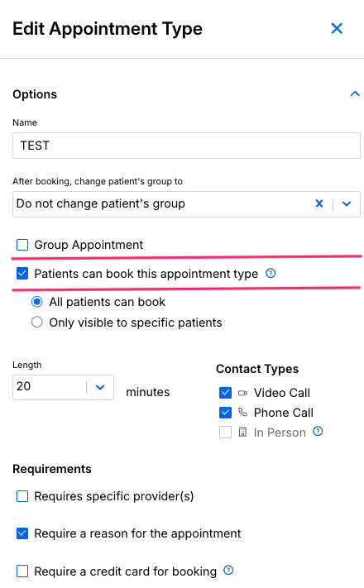
Task: Open the patient's group dropdown arrow
Action: point(347,203)
